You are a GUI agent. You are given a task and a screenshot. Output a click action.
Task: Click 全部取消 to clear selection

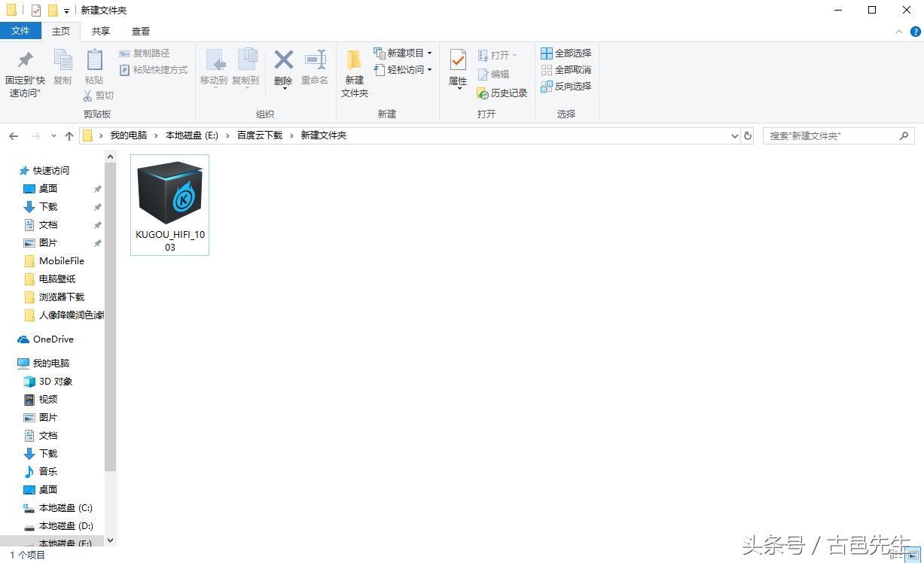click(566, 69)
